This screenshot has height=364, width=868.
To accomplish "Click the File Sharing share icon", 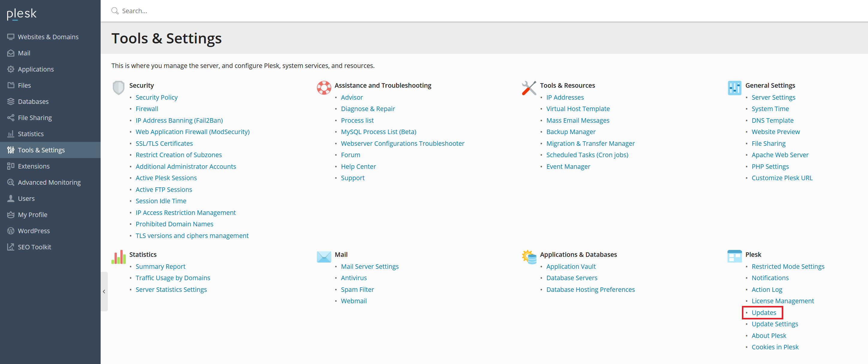I will coord(11,118).
